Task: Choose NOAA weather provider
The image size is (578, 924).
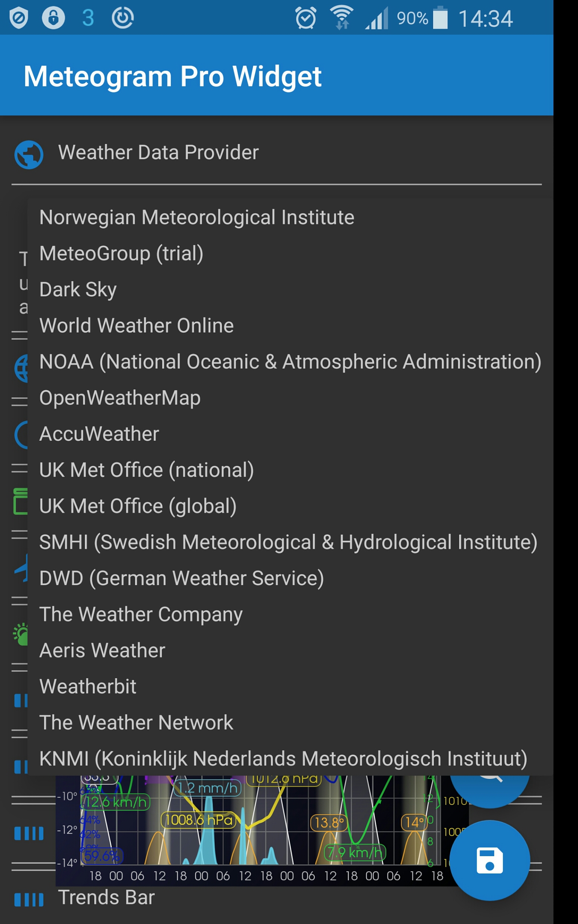Action: 290,362
